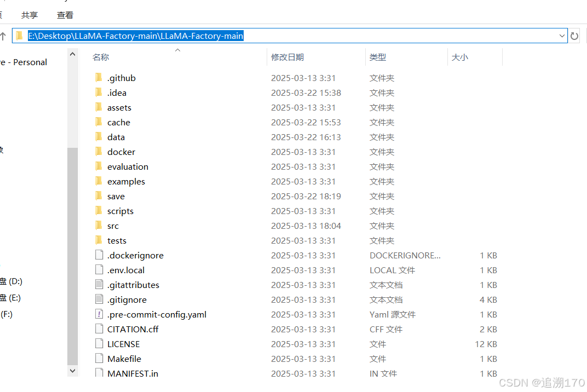
Task: Click the .env.local file icon
Action: click(x=99, y=269)
